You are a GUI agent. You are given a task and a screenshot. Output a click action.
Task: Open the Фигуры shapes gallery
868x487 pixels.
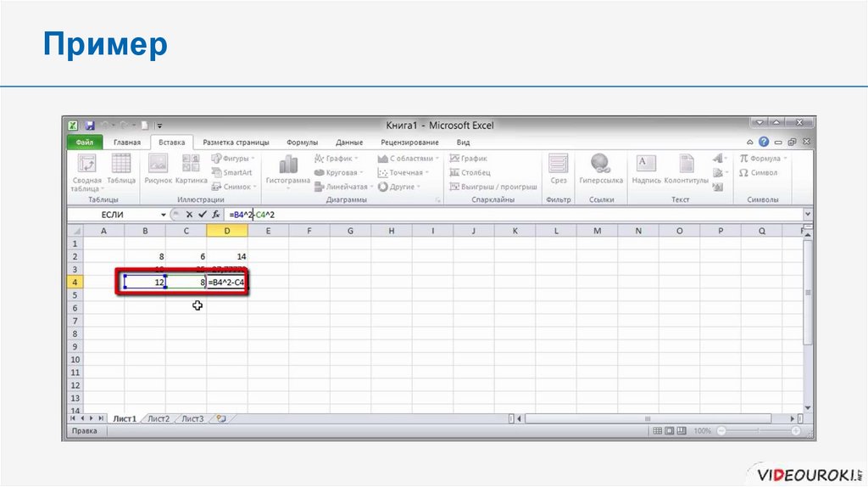pos(232,159)
